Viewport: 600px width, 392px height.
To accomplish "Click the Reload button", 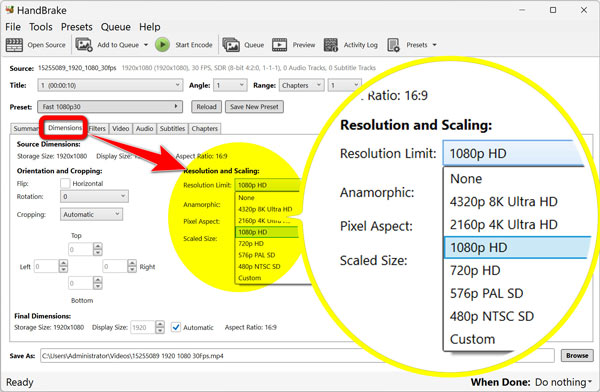I will [x=206, y=107].
